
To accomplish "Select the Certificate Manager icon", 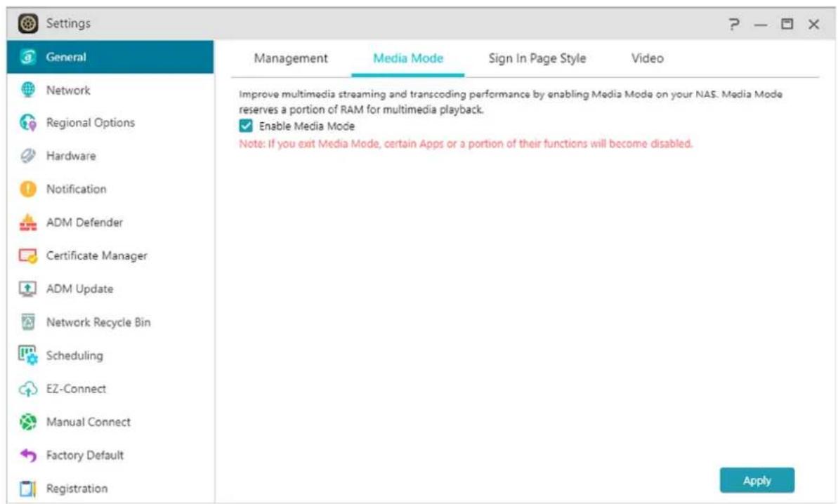I will [x=27, y=256].
